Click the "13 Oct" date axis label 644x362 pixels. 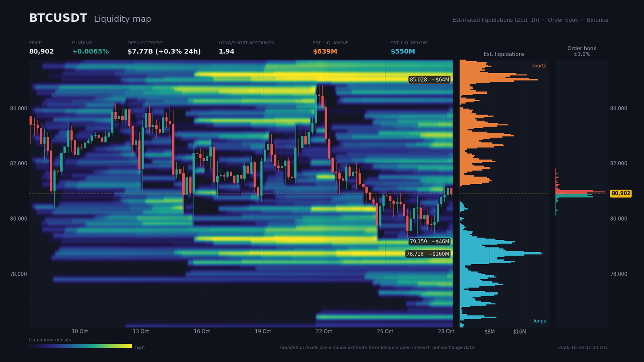pyautogui.click(x=141, y=331)
